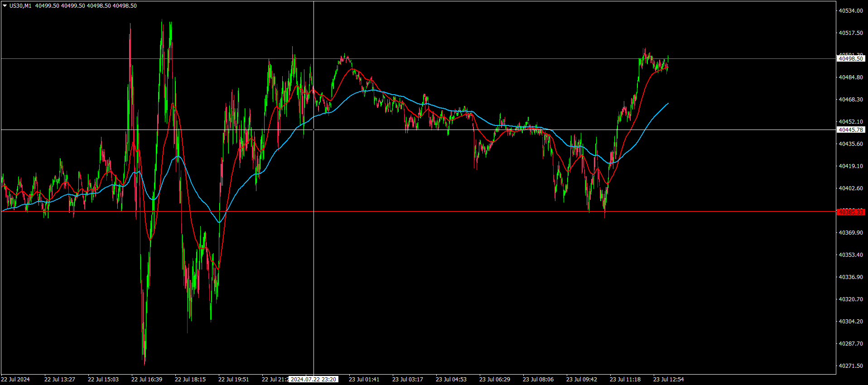
Task: Click the 23 Jul 03:17 time label
Action: click(x=408, y=380)
